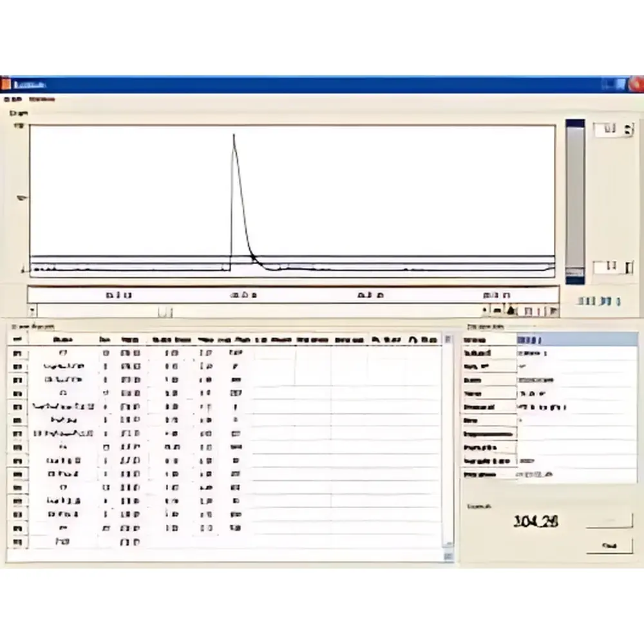Click the rightmost icon in graph toolbar strip

click(x=553, y=312)
